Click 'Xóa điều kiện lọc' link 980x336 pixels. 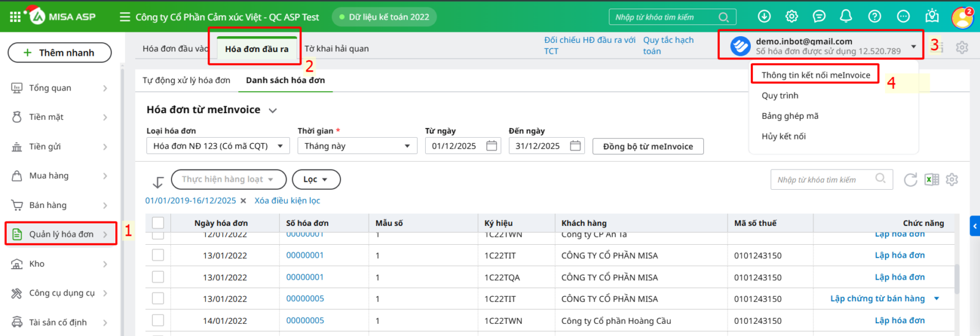pos(287,201)
